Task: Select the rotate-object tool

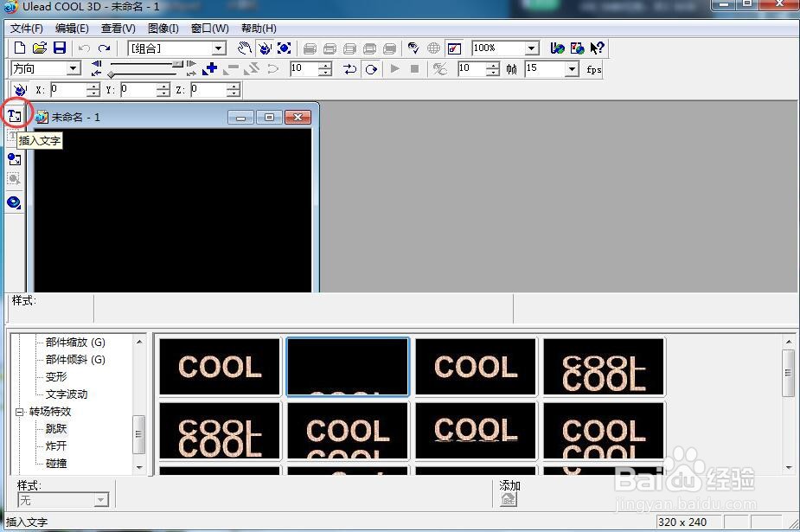Action: click(265, 48)
